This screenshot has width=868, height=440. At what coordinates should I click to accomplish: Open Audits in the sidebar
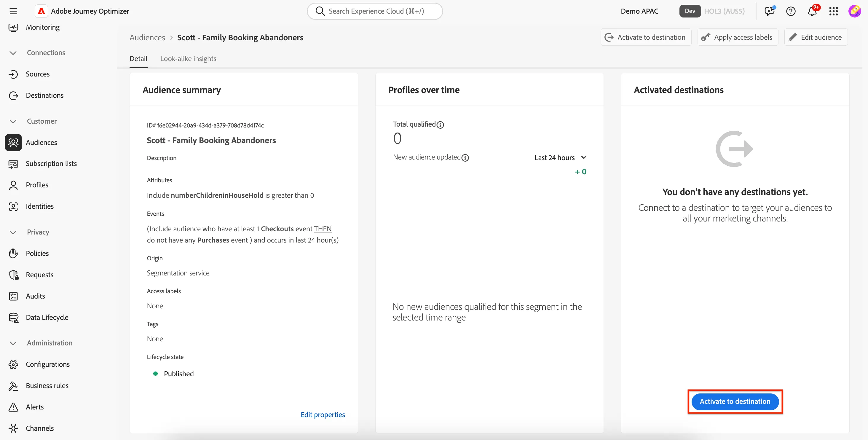click(x=35, y=296)
